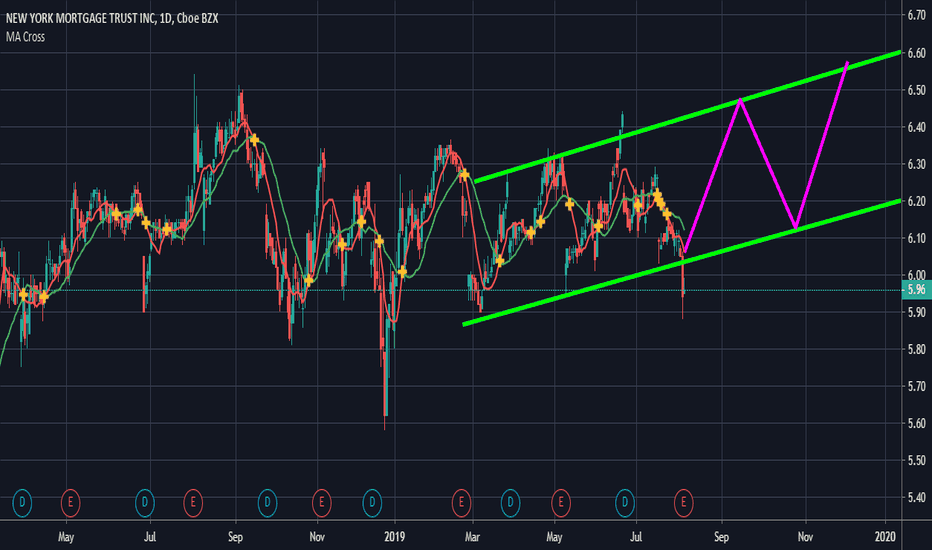The width and height of the screenshot is (932, 550).
Task: Click the 6.30 price axis label
Action: tap(917, 164)
